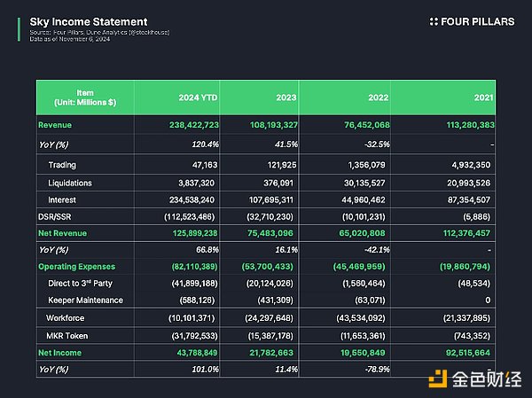Expand the Operating Expenses row
This screenshot has height=398, width=532.
77,266
